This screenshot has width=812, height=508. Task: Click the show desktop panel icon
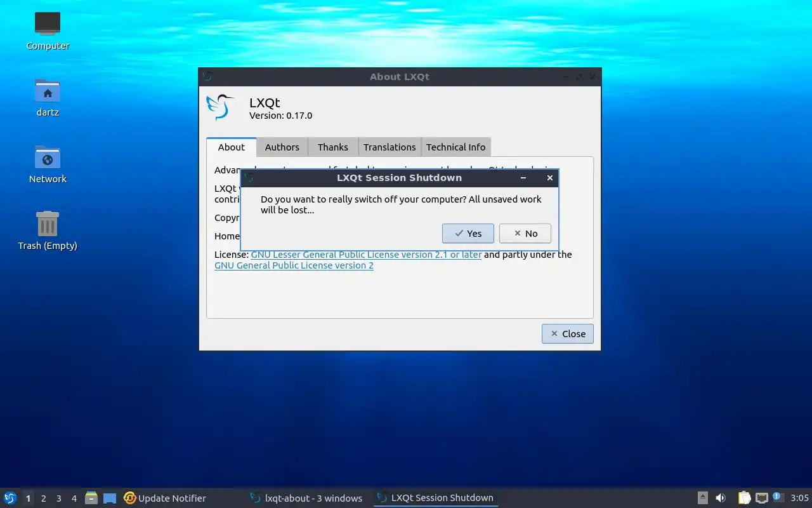pos(110,498)
